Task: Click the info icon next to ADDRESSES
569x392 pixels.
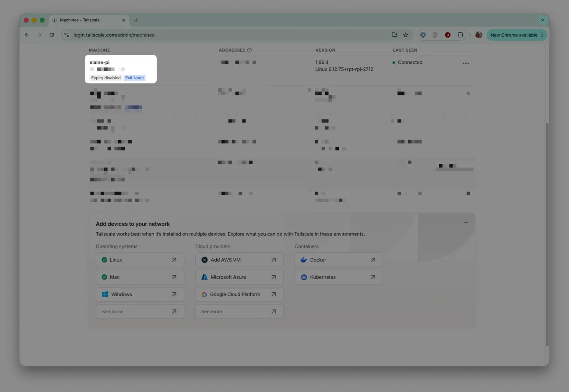Action: tap(249, 50)
